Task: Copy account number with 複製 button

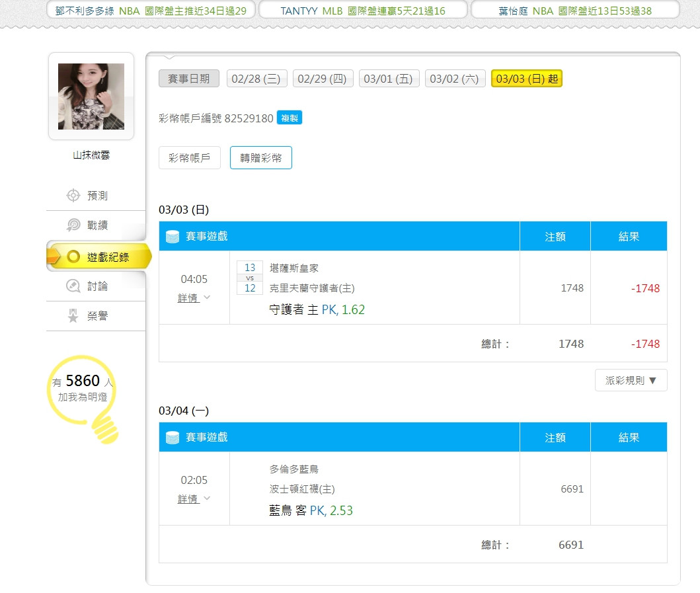Action: (290, 118)
